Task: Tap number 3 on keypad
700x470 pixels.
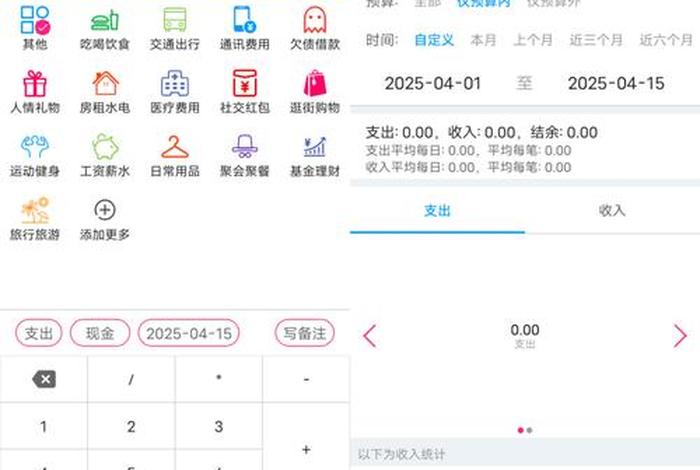Action: coord(219,426)
